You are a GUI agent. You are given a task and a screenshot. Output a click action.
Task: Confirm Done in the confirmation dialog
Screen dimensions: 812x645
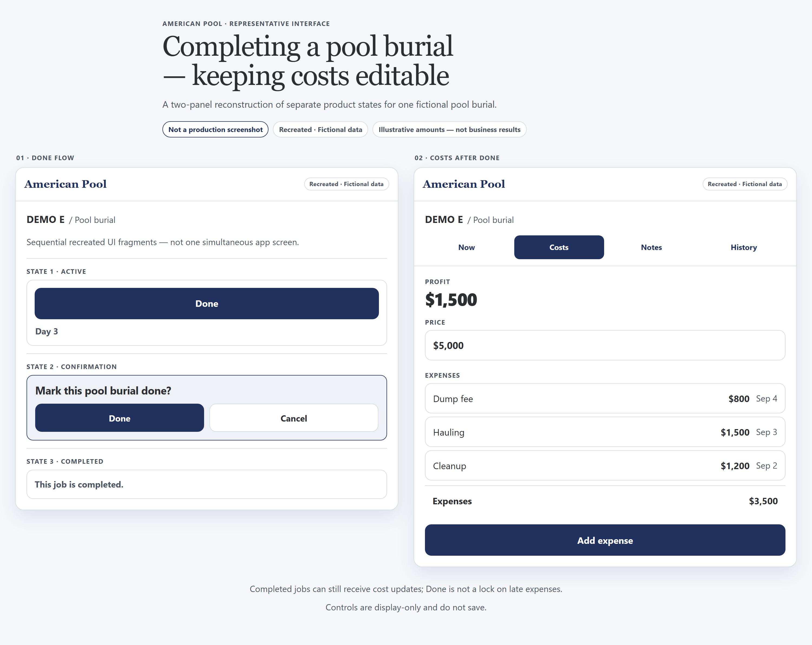pyautogui.click(x=119, y=418)
